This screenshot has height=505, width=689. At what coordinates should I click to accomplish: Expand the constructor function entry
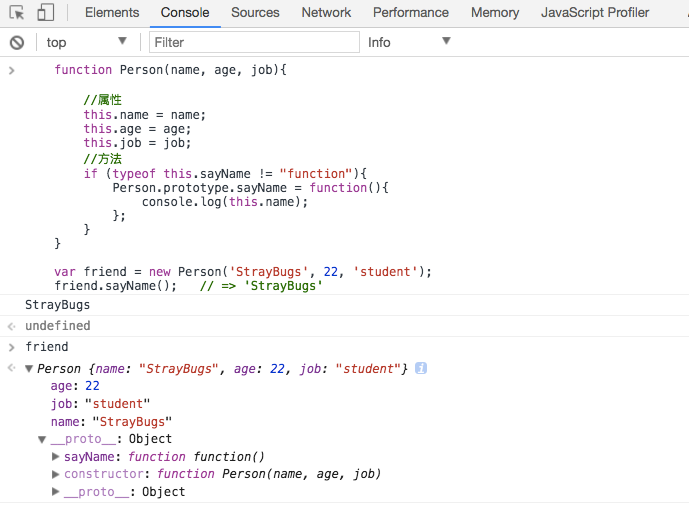[x=55, y=474]
